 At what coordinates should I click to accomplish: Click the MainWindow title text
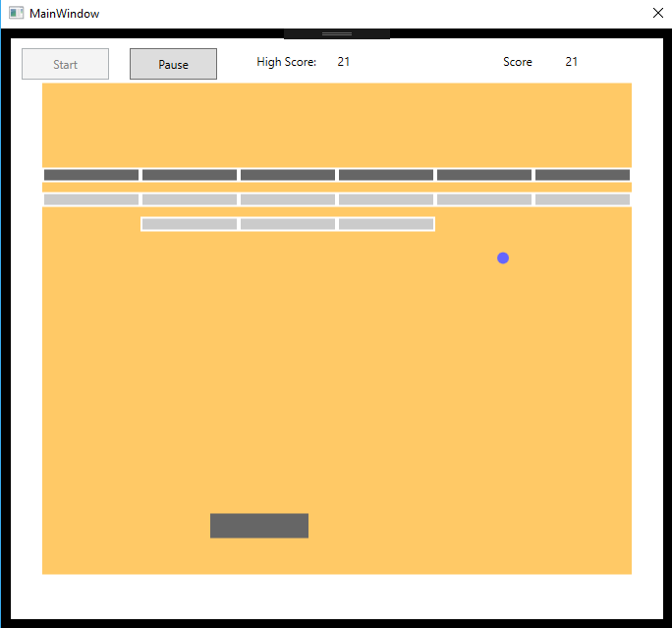click(64, 14)
